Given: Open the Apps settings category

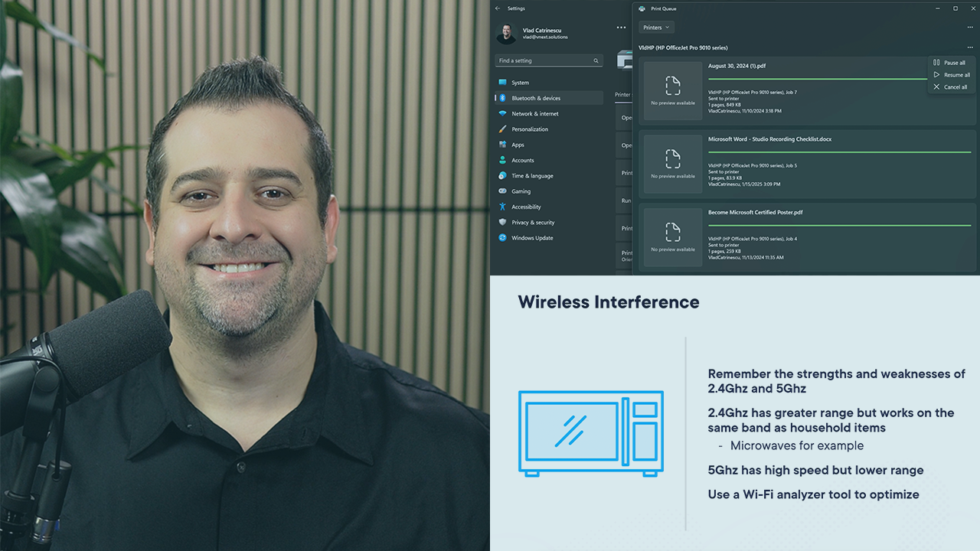Looking at the screenshot, I should point(518,145).
